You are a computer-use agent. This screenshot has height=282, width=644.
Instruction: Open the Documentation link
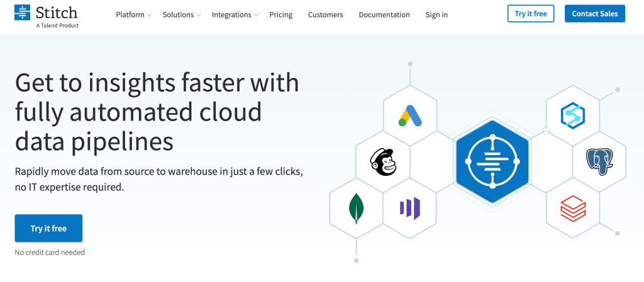tap(384, 14)
